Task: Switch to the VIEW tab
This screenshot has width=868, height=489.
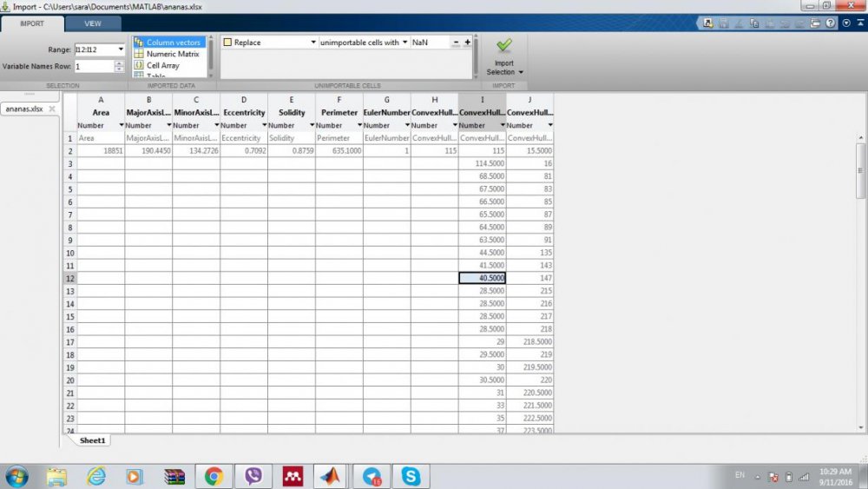Action: point(91,23)
